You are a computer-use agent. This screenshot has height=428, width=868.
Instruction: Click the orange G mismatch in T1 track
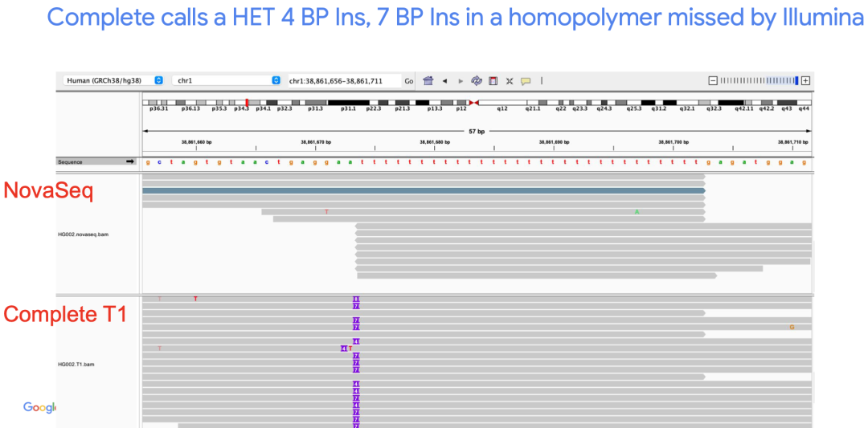[792, 327]
